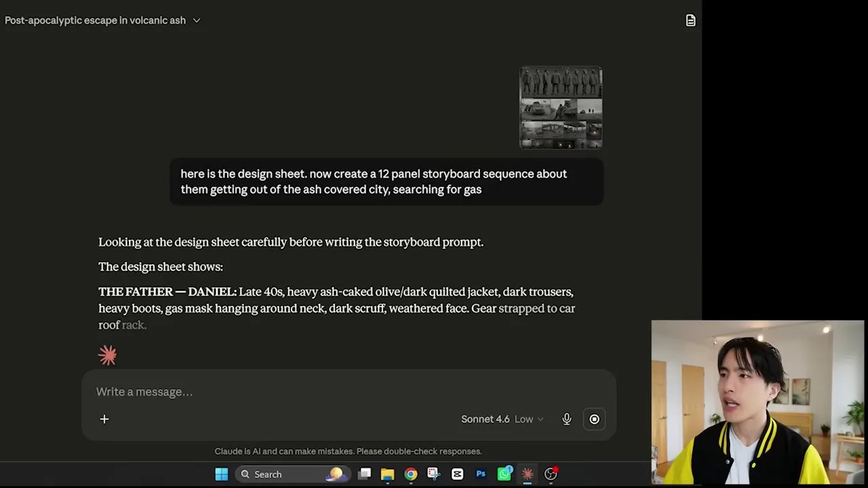The image size is (868, 488).
Task: Click 'The design sheet shows:' line
Action: [x=161, y=267]
